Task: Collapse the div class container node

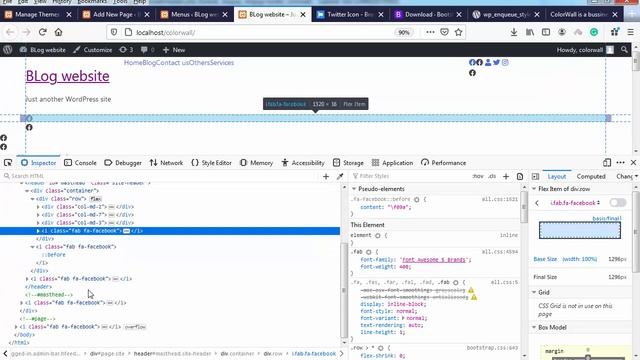Action: (27, 191)
